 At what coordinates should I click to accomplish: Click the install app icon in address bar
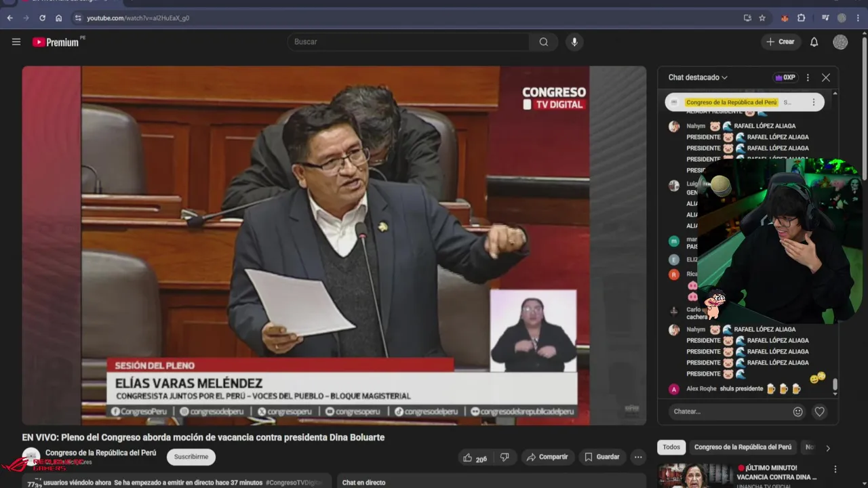[747, 18]
